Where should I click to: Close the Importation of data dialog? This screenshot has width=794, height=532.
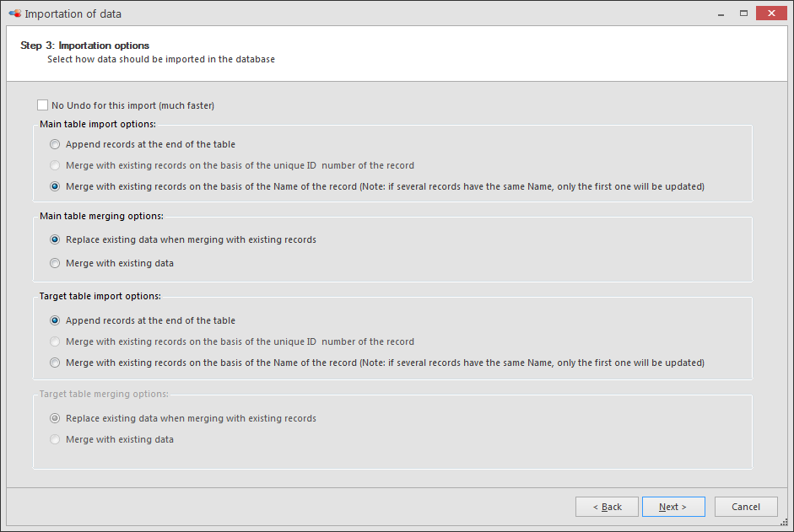pos(771,13)
